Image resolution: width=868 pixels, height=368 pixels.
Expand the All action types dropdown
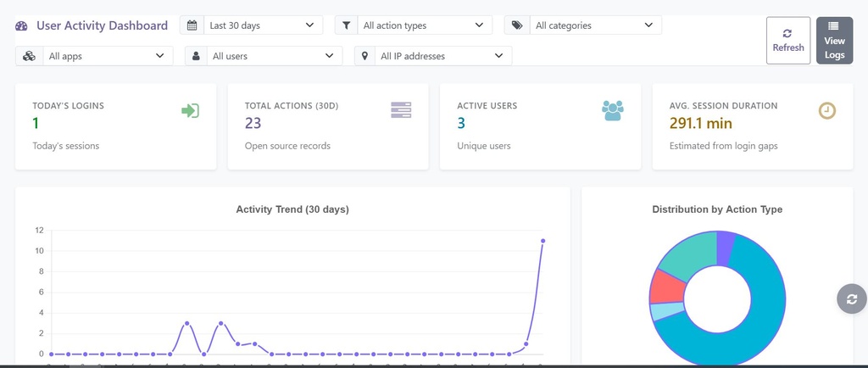pos(425,25)
